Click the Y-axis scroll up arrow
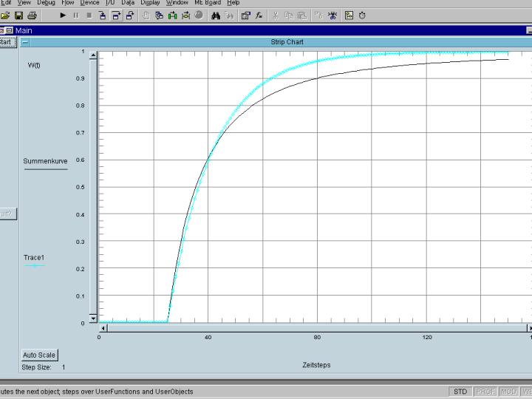532x399 pixels. [x=92, y=53]
